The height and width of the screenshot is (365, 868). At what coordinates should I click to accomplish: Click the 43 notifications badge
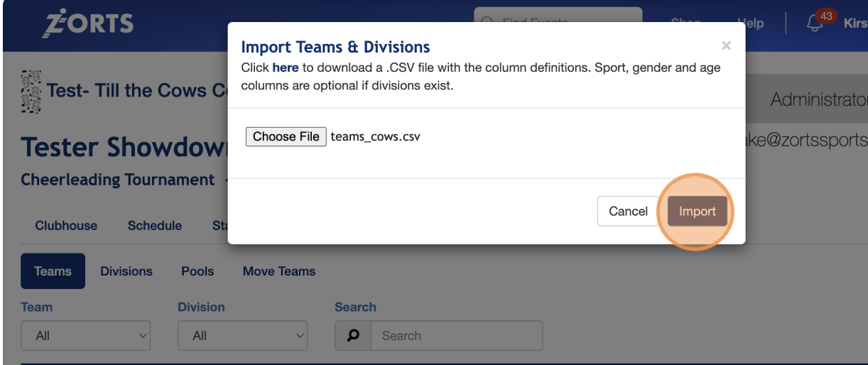click(x=826, y=16)
